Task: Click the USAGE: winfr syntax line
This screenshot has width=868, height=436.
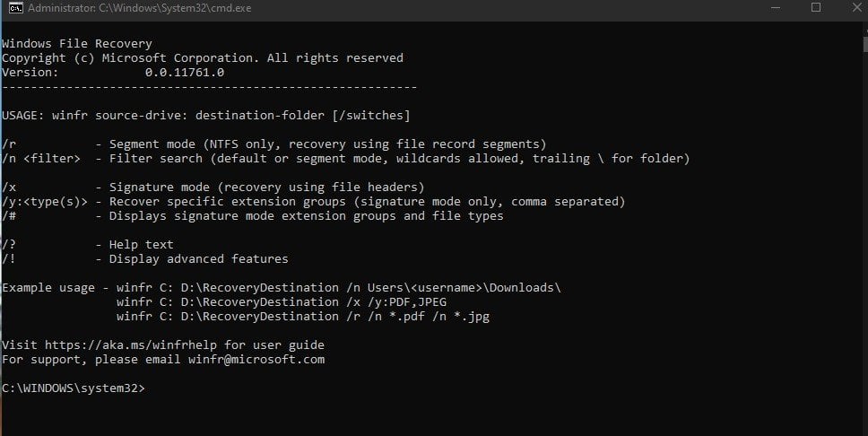Action: [206, 116]
